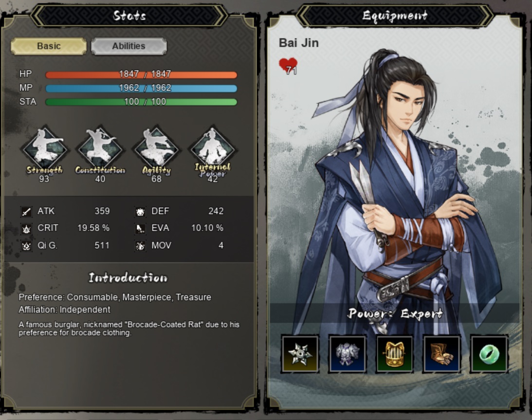Click the ATK sword icon
532x420 pixels.
26,212
